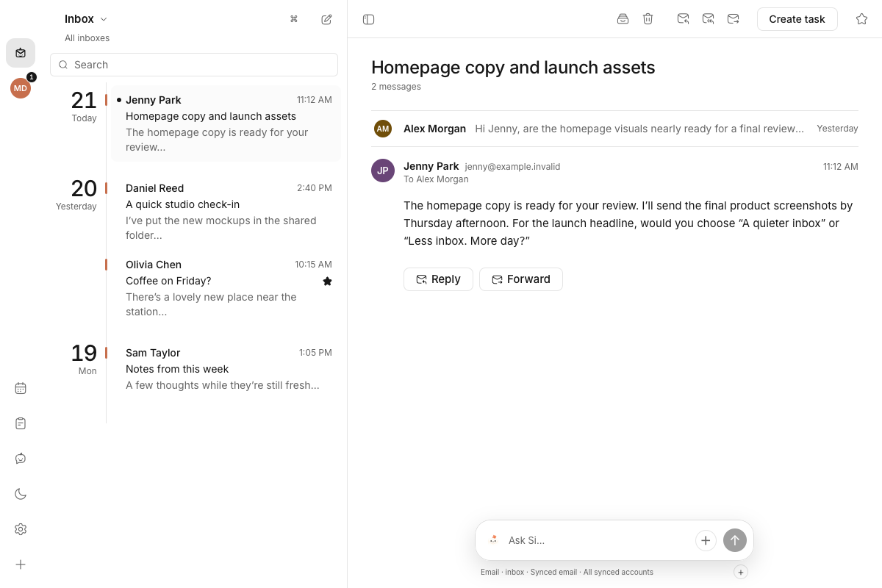
Task: Click the date 19 Mon marker
Action: 84,359
